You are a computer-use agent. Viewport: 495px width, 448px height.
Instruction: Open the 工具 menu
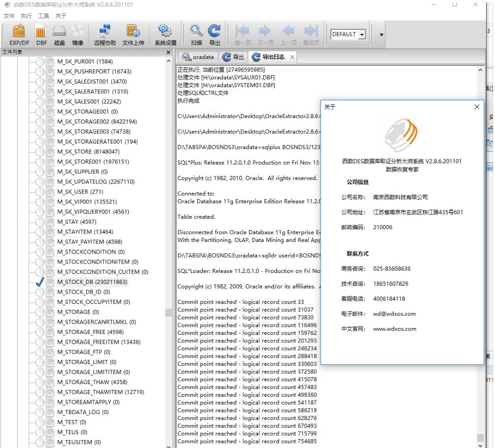tap(44, 16)
